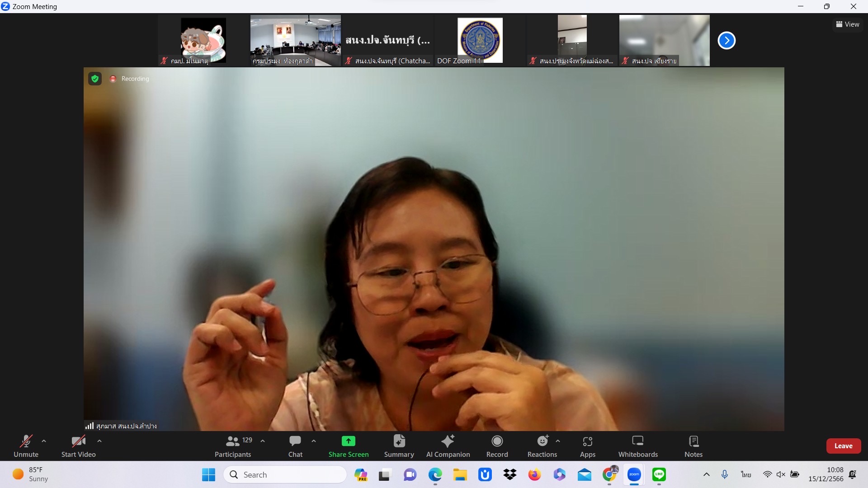Open Reactions menu
Image resolution: width=868 pixels, height=488 pixels.
click(542, 446)
